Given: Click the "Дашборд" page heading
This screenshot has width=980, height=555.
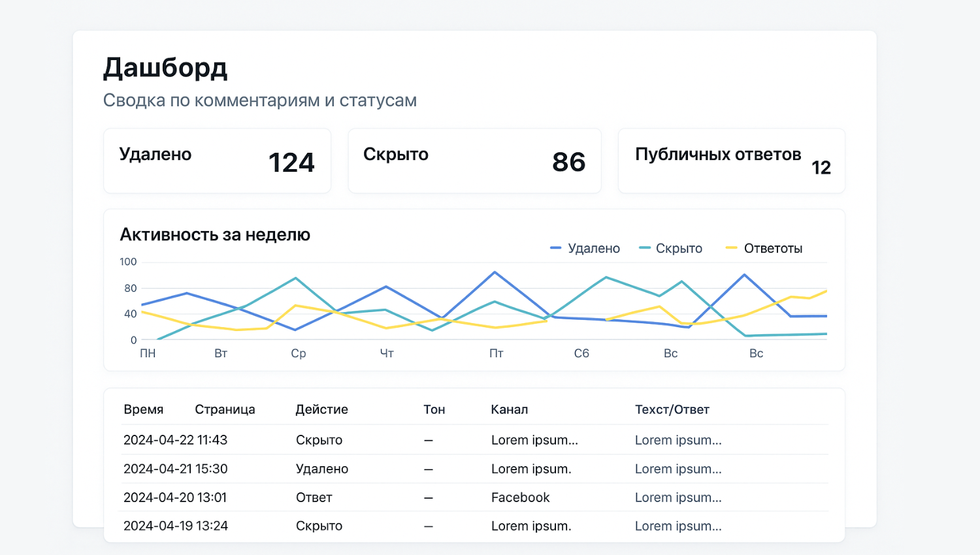Looking at the screenshot, I should click(x=165, y=68).
